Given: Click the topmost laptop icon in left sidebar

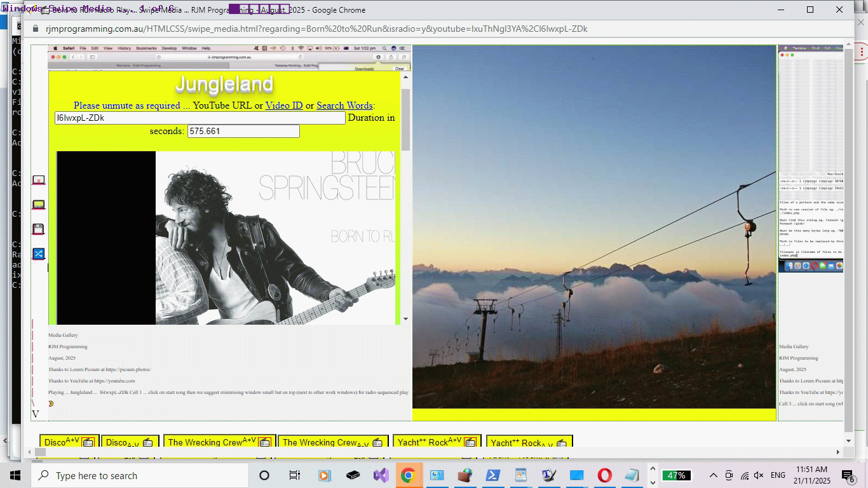Looking at the screenshot, I should click(x=38, y=180).
